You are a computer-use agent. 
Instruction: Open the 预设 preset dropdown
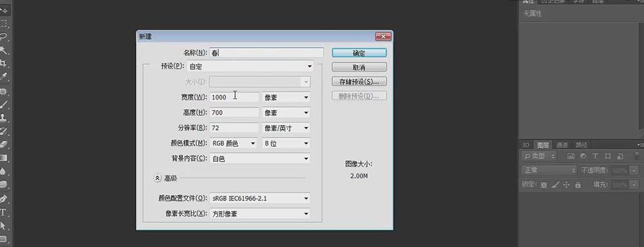point(250,66)
